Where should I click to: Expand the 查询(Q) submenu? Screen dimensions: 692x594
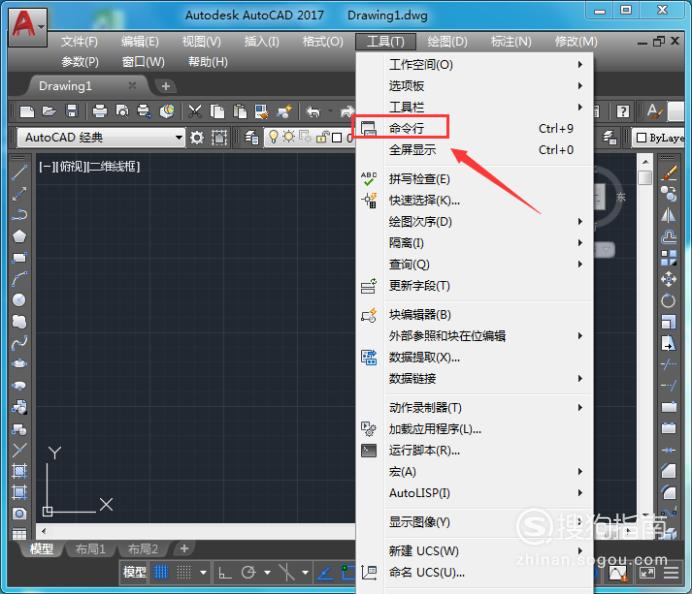click(475, 264)
